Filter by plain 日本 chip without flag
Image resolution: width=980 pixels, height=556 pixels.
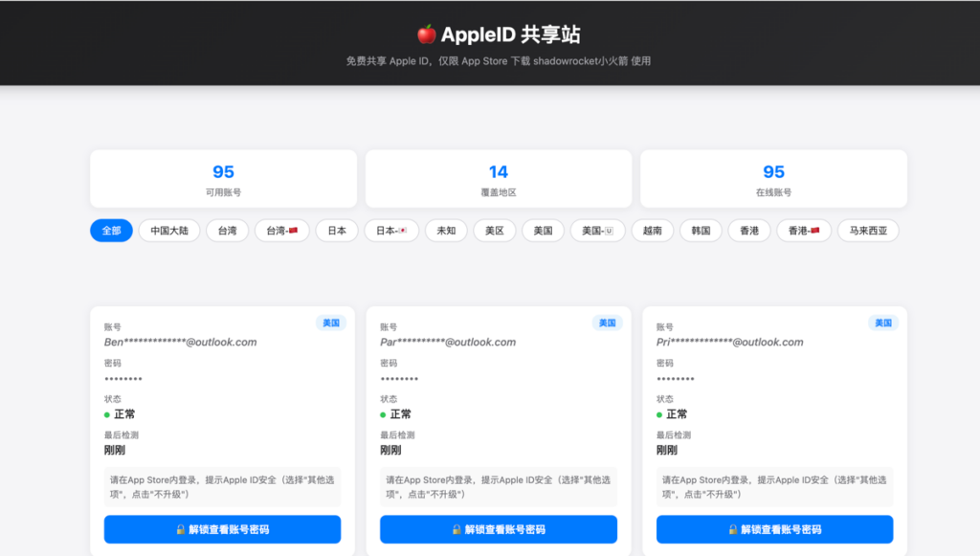pos(337,231)
